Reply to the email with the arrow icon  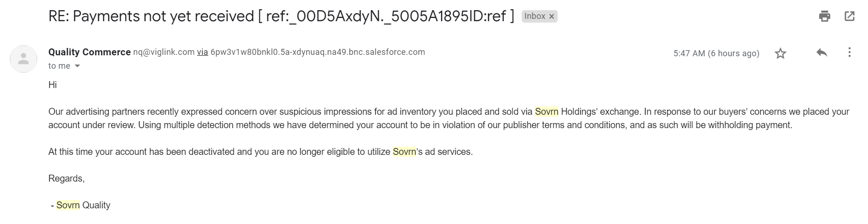point(821,53)
